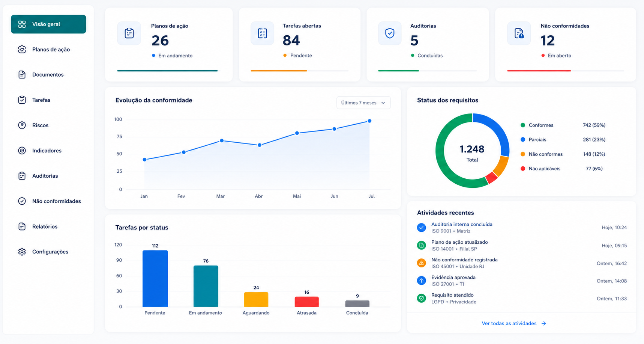This screenshot has width=644, height=344.
Task: Click the orange warning icon for Não conformidade registrada
Action: point(421,263)
